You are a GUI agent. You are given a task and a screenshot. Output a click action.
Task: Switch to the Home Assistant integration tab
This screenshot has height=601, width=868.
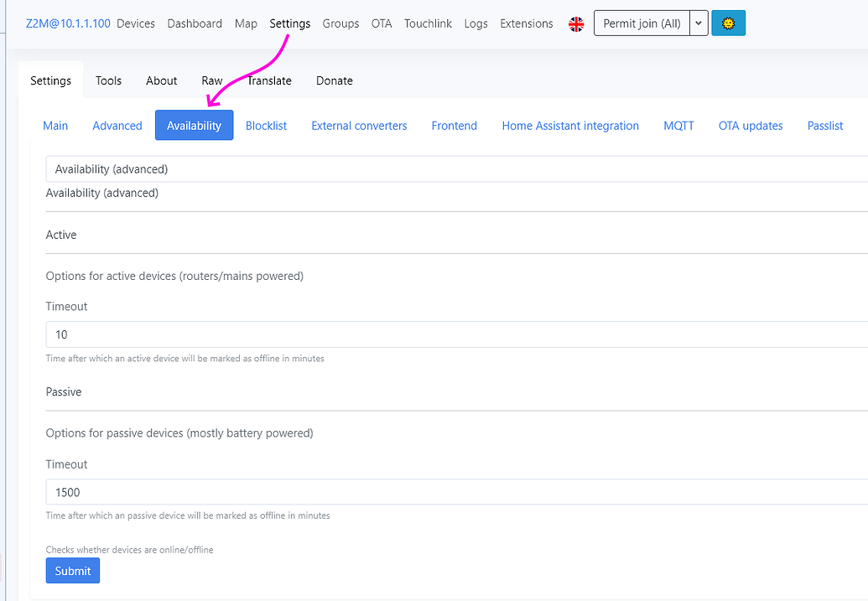[x=570, y=125]
